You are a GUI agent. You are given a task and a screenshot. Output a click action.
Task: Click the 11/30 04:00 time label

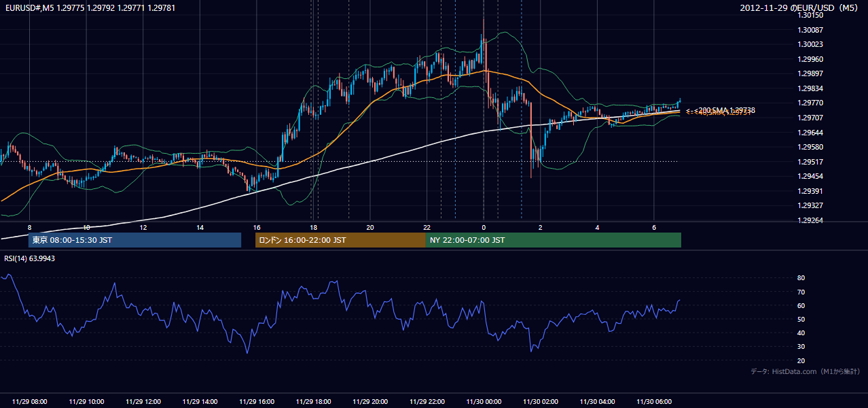[x=597, y=402]
